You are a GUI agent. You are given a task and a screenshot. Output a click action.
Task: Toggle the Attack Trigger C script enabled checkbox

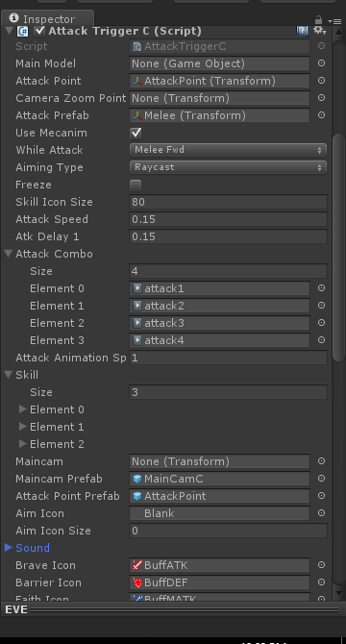pyautogui.click(x=39, y=31)
